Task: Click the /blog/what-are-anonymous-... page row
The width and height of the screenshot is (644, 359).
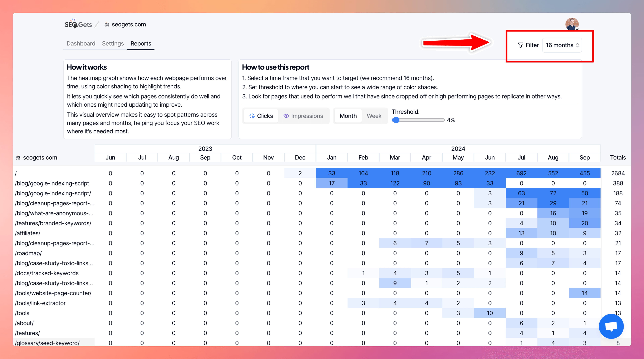Action: tap(54, 213)
